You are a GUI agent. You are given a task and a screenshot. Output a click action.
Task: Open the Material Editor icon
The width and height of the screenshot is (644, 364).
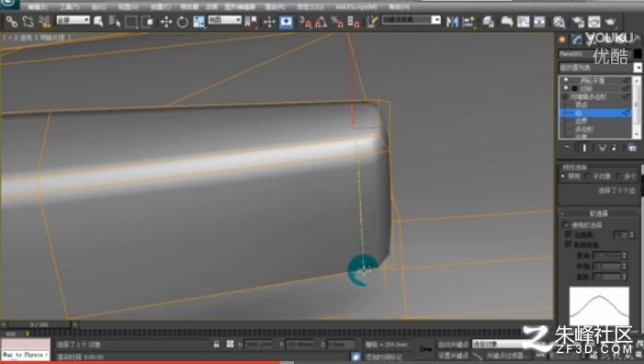(x=559, y=21)
